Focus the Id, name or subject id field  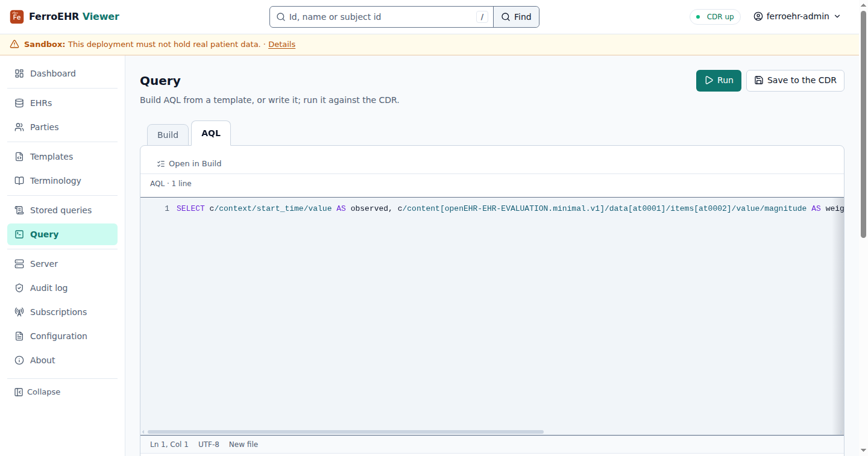pos(382,17)
